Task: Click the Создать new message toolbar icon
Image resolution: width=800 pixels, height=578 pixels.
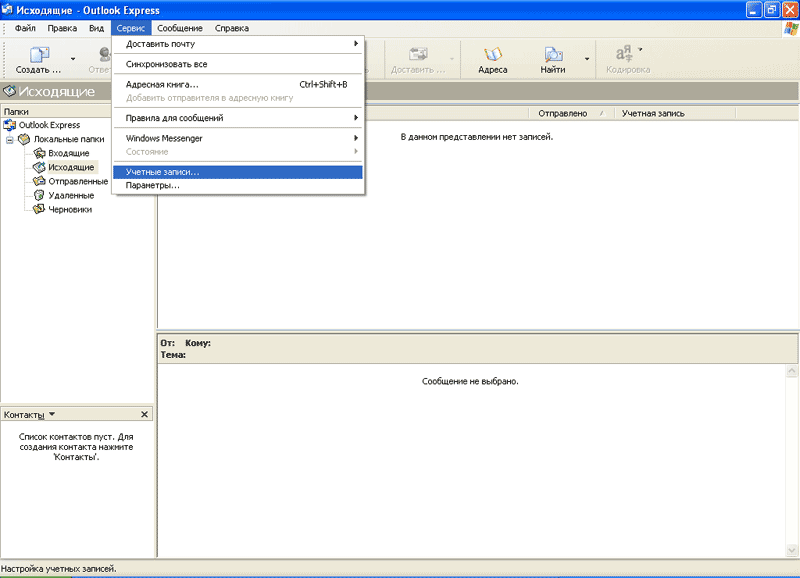Action: (39, 55)
